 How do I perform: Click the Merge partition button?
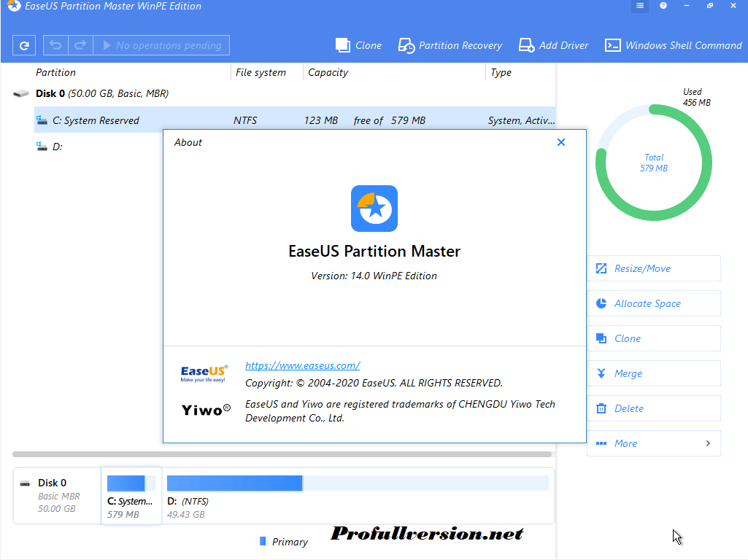(x=653, y=373)
